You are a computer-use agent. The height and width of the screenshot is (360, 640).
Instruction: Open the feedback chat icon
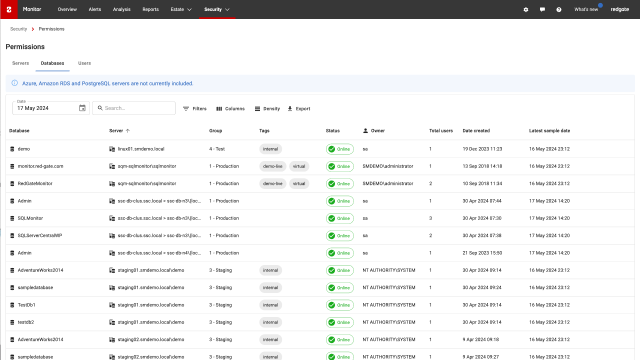tap(542, 9)
